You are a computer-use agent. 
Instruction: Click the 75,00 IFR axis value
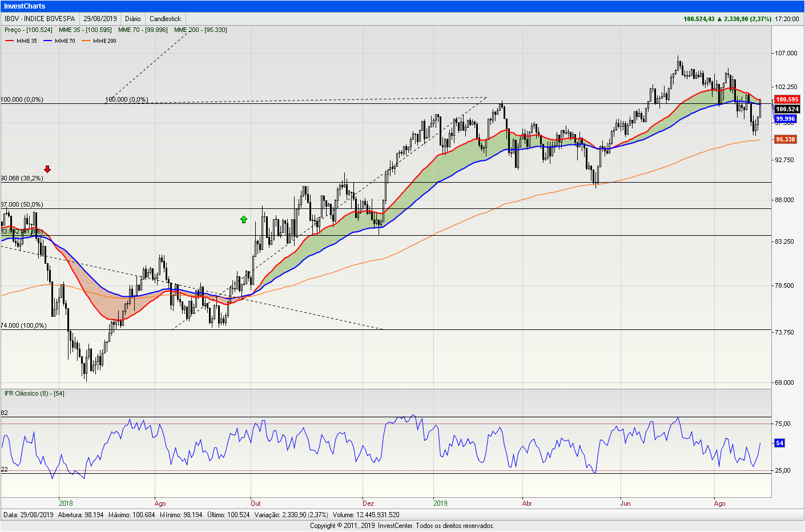point(783,424)
